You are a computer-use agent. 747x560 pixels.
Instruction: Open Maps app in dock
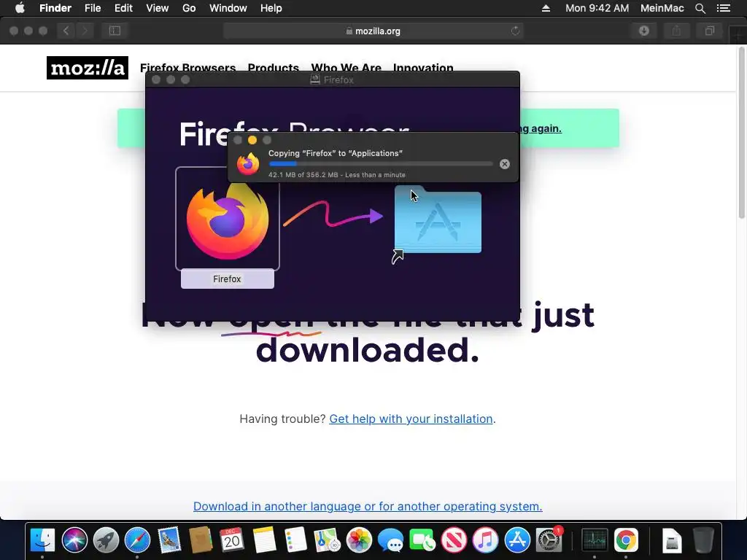(328, 540)
